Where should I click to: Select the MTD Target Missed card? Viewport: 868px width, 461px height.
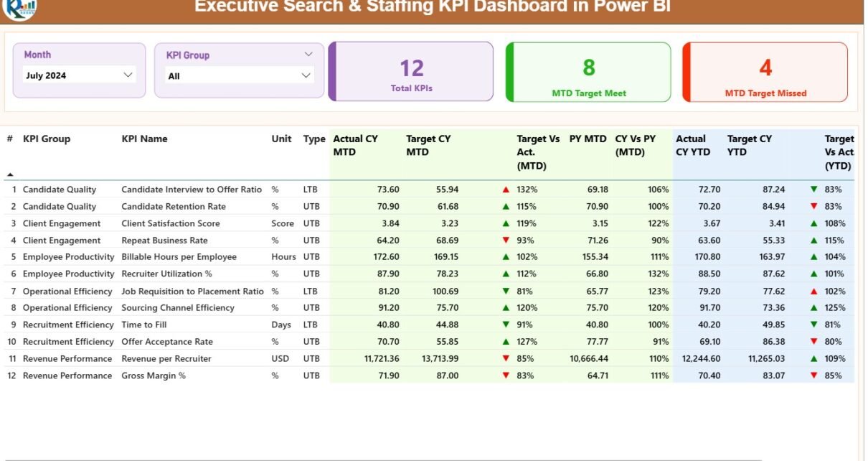765,72
